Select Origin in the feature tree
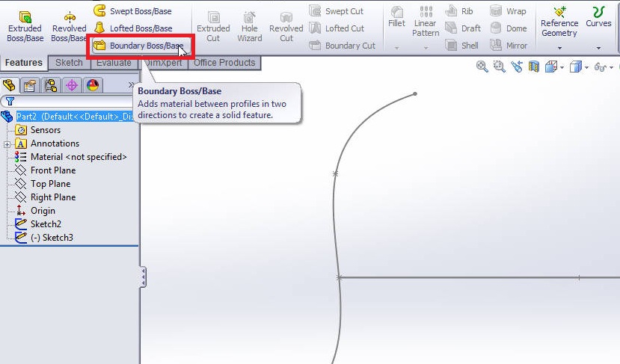The height and width of the screenshot is (364, 620). tap(43, 211)
